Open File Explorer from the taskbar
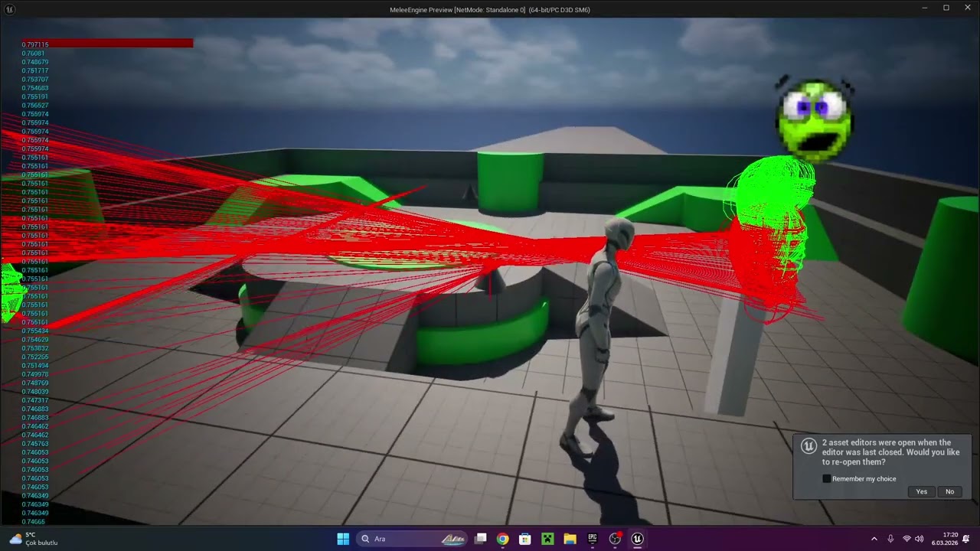 pos(570,539)
